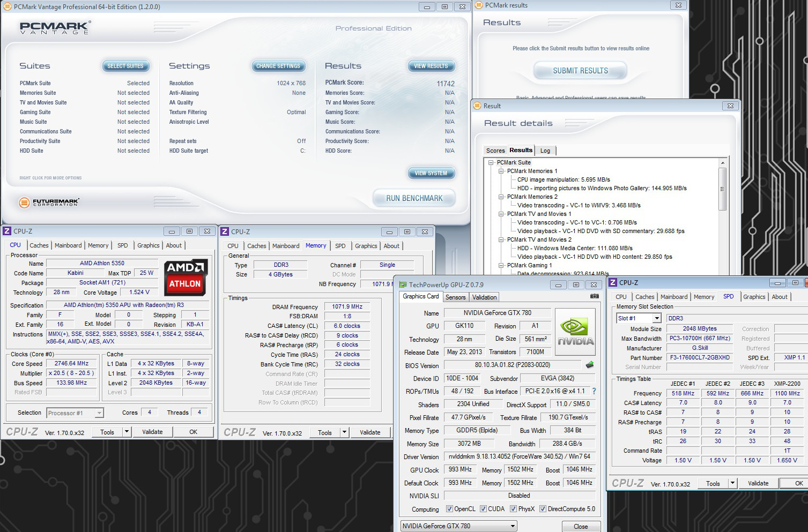Open About tab in CPU-Z Memory window
The width and height of the screenshot is (808, 532).
point(391,246)
